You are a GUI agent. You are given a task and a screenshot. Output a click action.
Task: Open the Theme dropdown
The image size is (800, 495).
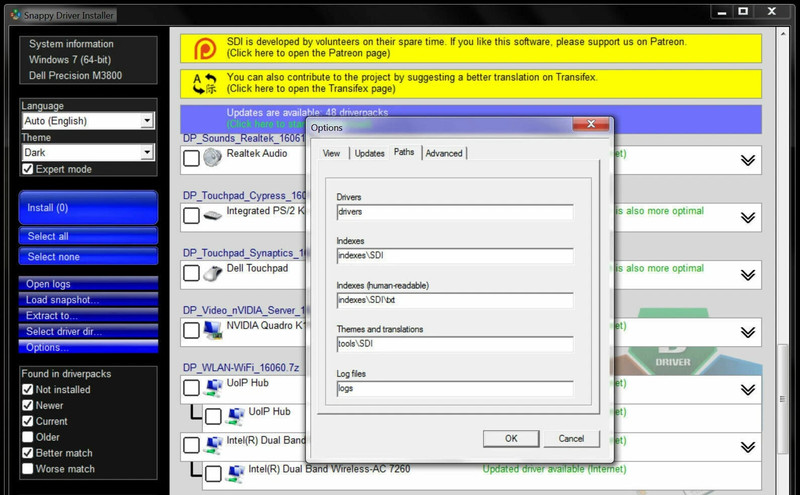pyautogui.click(x=147, y=152)
